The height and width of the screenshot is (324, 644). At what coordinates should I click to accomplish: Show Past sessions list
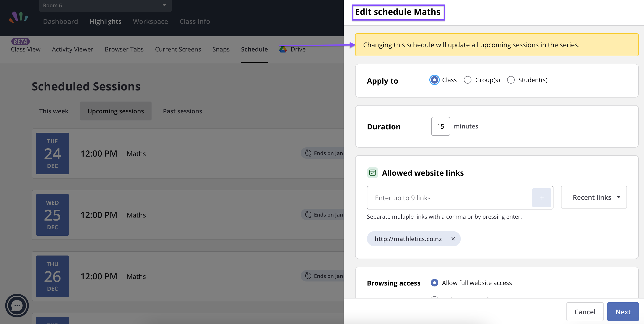pos(183,111)
